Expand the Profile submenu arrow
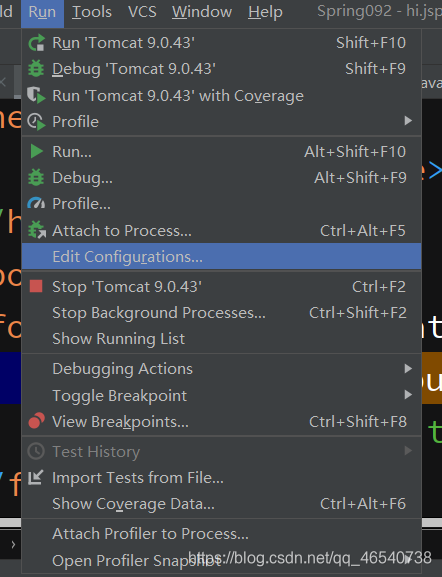Image resolution: width=442 pixels, height=577 pixels. tap(408, 121)
